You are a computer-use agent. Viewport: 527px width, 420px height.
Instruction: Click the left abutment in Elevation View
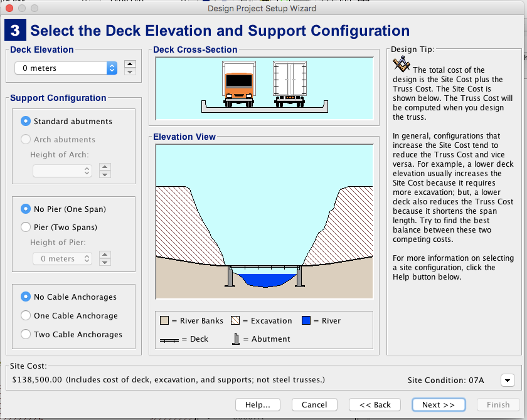[x=230, y=276]
